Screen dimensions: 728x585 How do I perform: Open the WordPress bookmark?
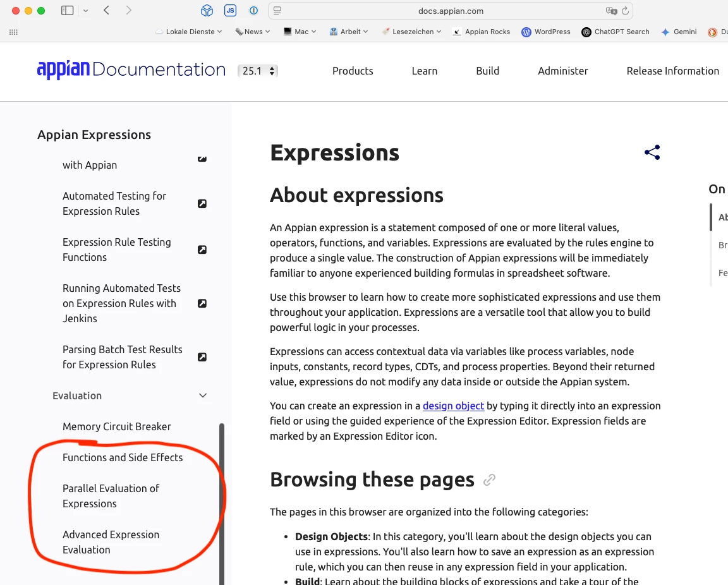coord(546,32)
